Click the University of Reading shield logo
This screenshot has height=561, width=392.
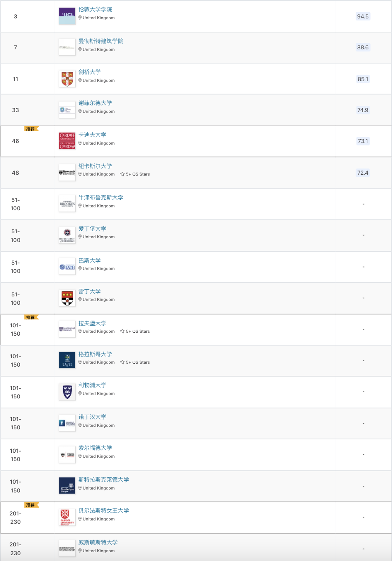pos(67,298)
